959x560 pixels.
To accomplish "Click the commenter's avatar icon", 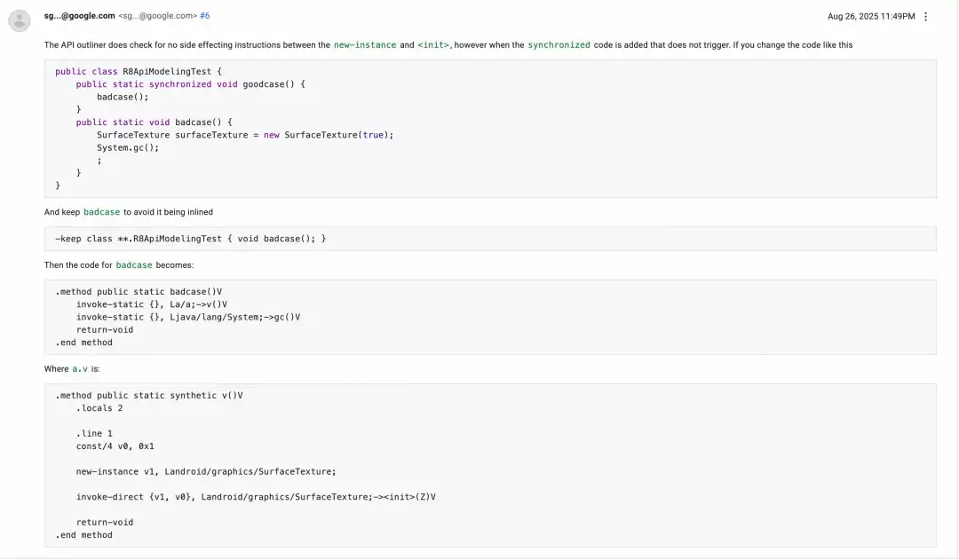I will pos(20,20).
